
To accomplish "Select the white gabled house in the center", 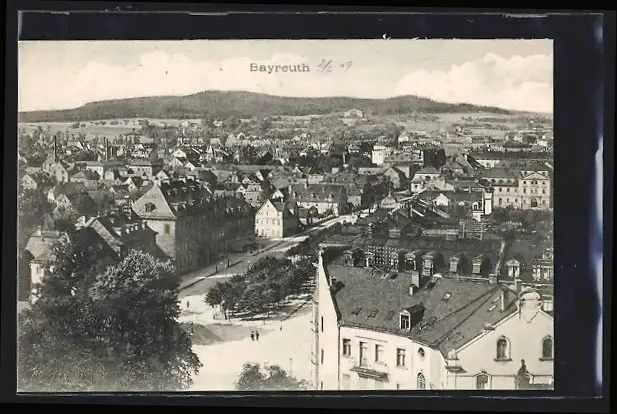I will pyautogui.click(x=272, y=219).
